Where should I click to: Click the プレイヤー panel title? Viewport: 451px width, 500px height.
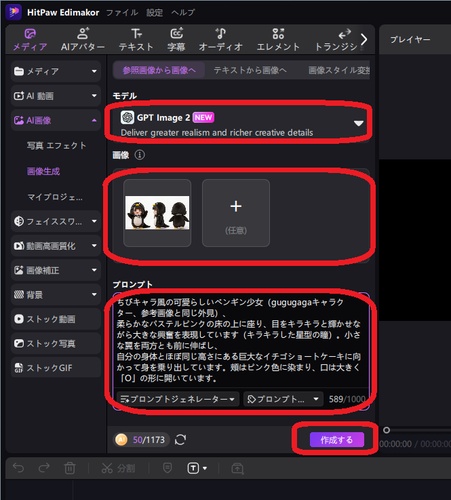410,40
